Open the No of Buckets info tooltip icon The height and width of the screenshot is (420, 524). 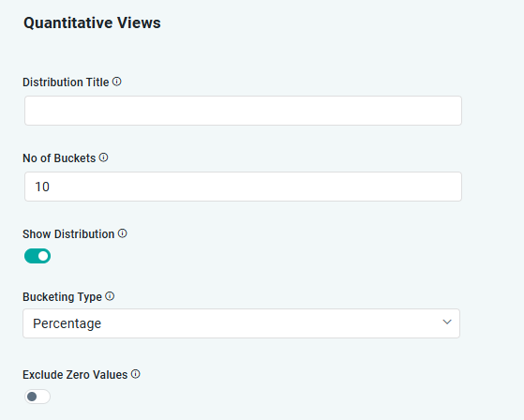[x=104, y=157]
